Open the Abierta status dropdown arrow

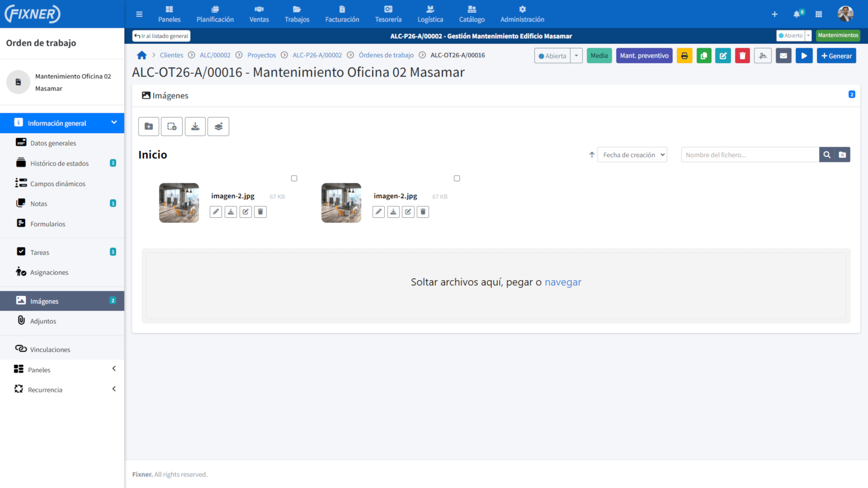tap(576, 56)
